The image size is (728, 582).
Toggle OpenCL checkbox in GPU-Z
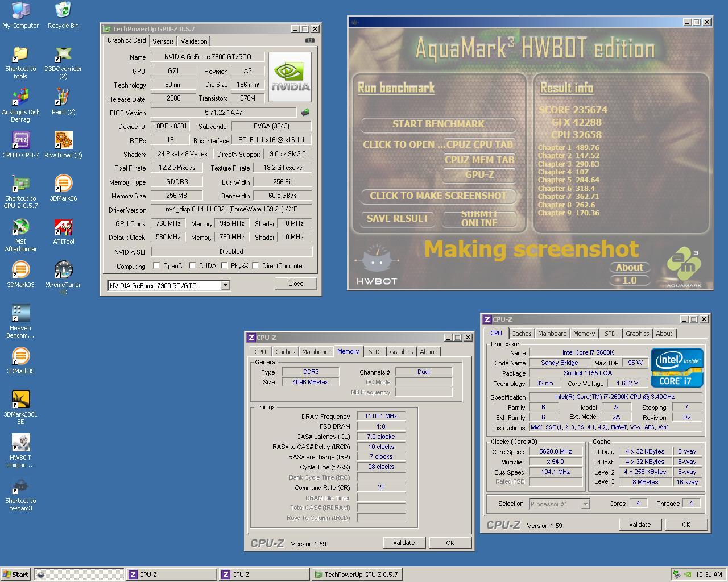click(x=156, y=265)
